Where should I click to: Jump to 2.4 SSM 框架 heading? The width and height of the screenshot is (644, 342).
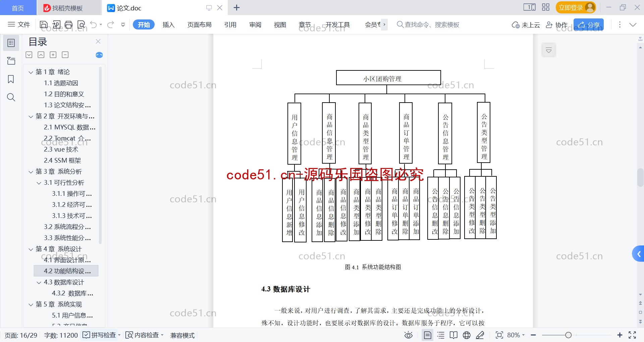[x=62, y=161]
